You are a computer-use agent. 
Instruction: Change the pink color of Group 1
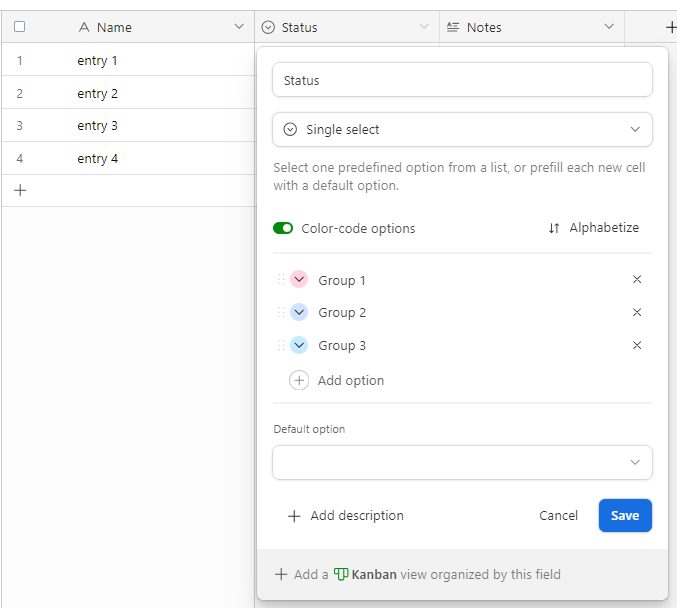299,279
